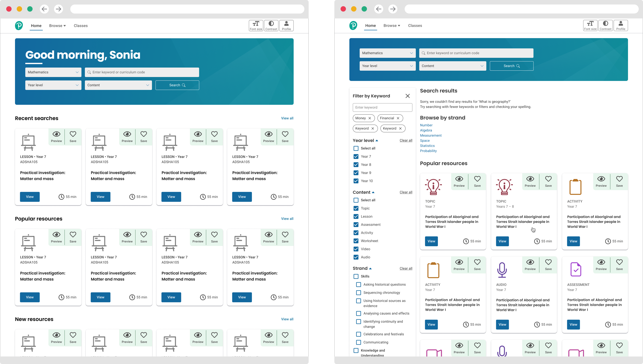Open Mathematics dropdown in right window
This screenshot has width=643, height=364.
(388, 53)
